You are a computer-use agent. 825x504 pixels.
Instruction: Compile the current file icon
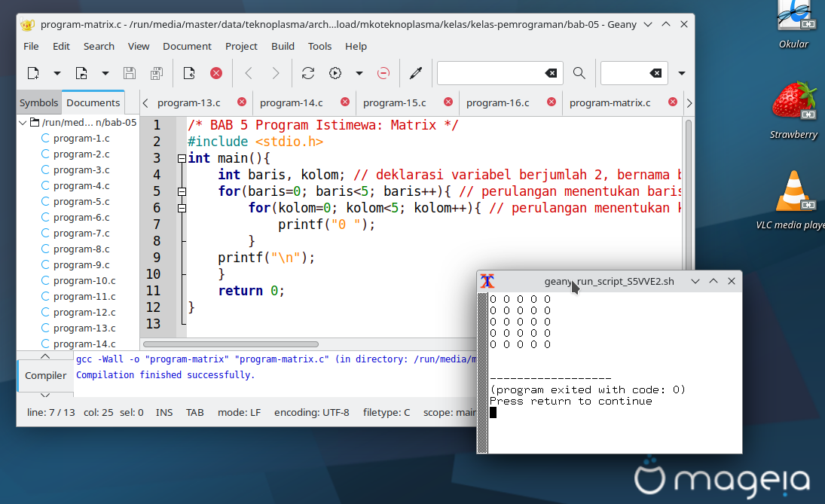pyautogui.click(x=308, y=73)
